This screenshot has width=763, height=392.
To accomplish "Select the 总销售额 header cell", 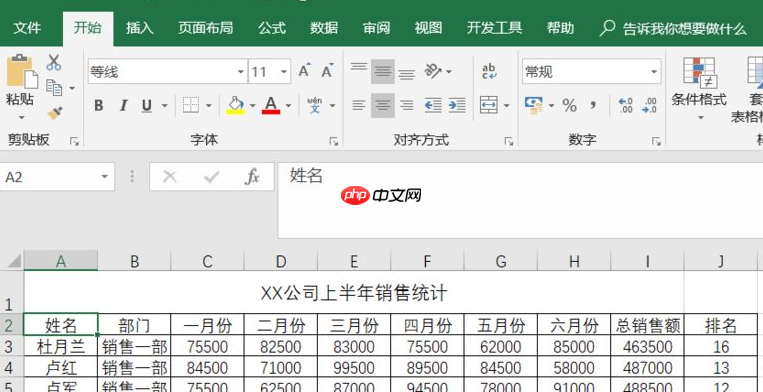I will click(x=647, y=325).
